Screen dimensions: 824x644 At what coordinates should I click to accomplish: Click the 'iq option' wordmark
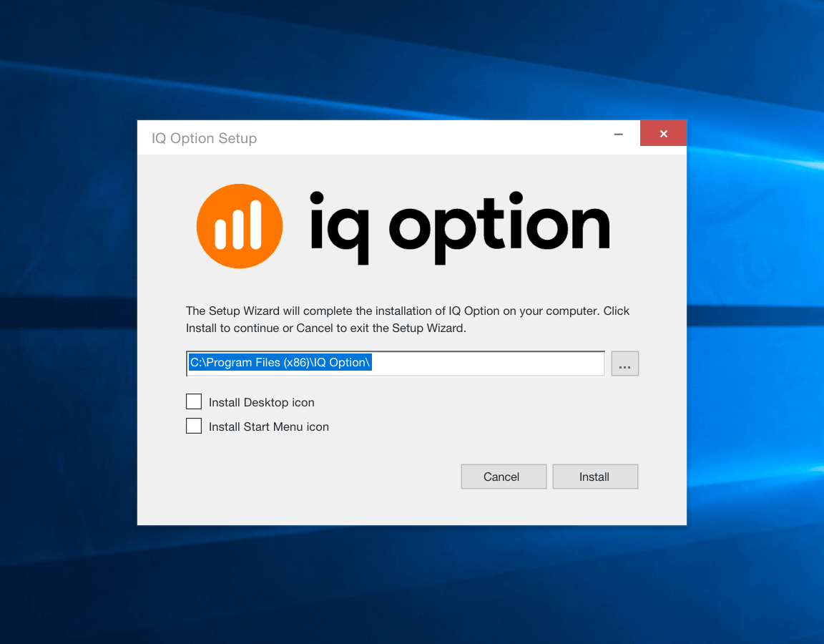point(460,228)
